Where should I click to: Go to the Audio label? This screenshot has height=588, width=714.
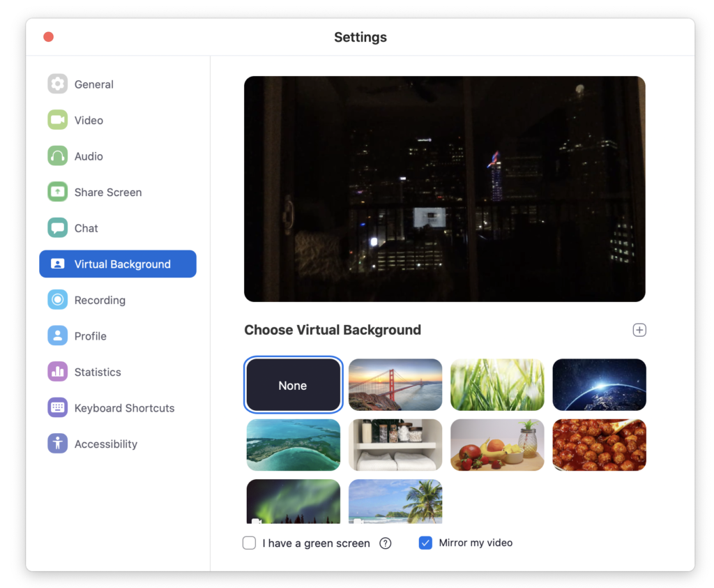pyautogui.click(x=89, y=156)
